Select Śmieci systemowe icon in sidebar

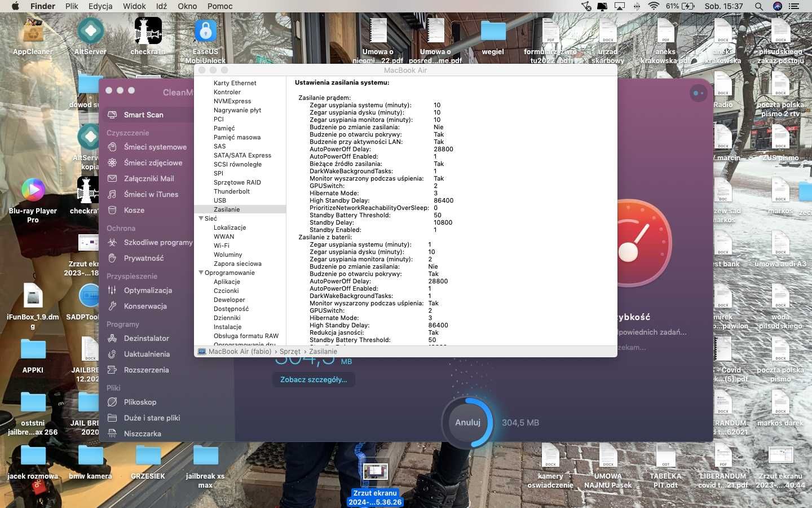click(x=112, y=147)
